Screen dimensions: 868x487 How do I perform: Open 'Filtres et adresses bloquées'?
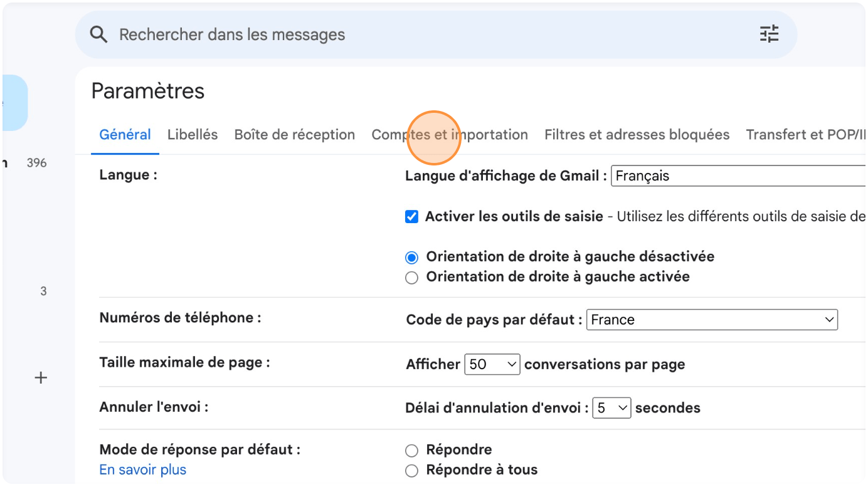636,134
